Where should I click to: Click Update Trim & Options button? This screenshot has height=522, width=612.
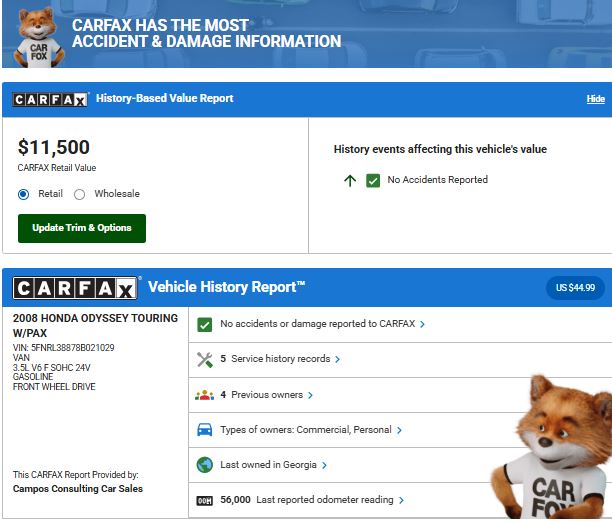pyautogui.click(x=82, y=228)
